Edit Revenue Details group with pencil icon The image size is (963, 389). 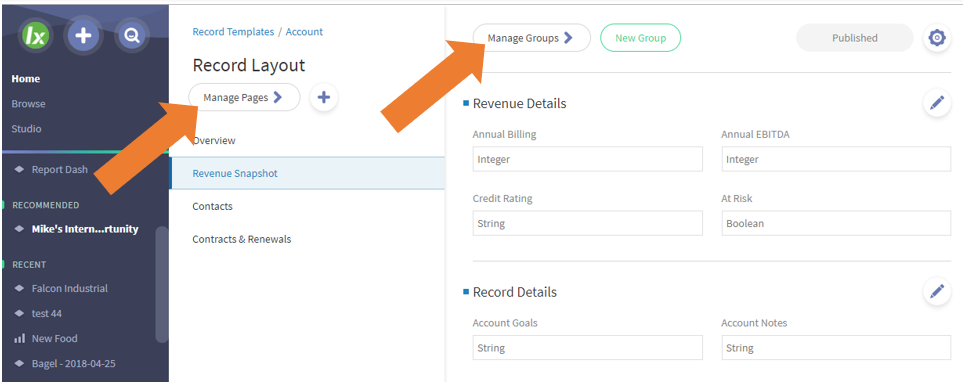(937, 103)
